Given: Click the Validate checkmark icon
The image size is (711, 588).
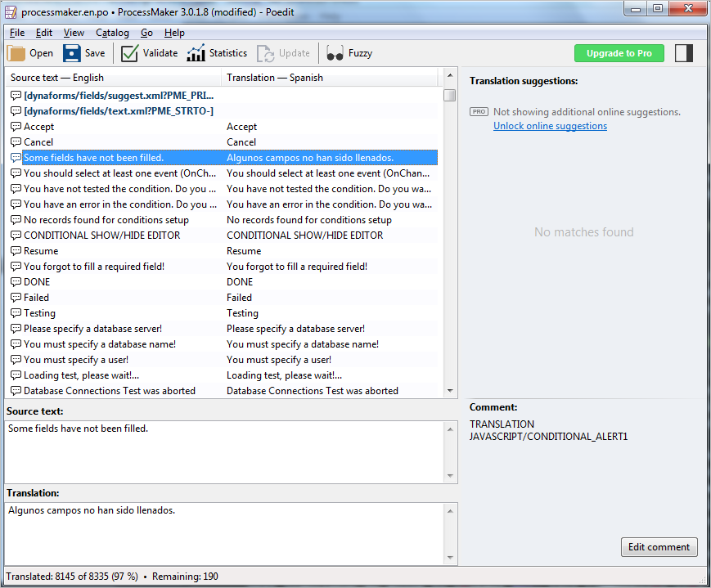Looking at the screenshot, I should [129, 53].
